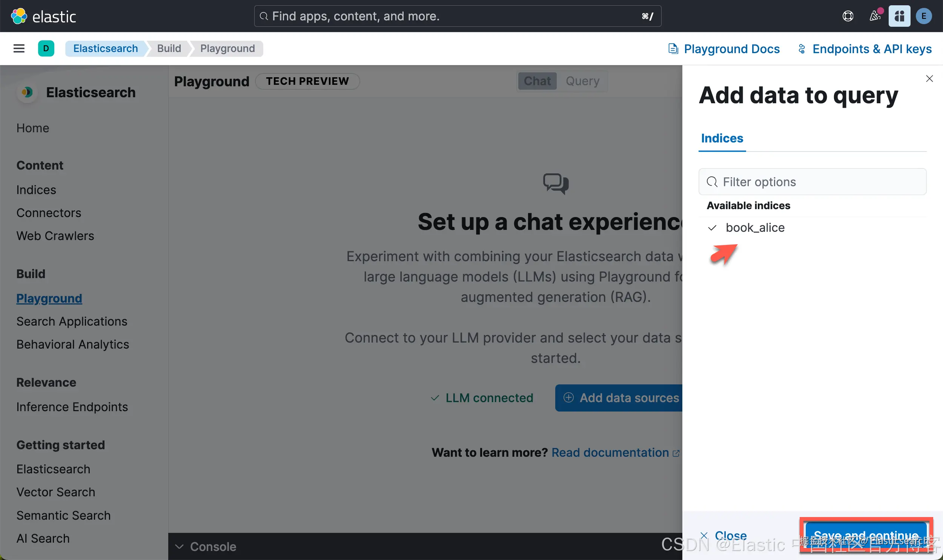Click the Build breadcrumb
Image resolution: width=943 pixels, height=560 pixels.
click(x=169, y=48)
